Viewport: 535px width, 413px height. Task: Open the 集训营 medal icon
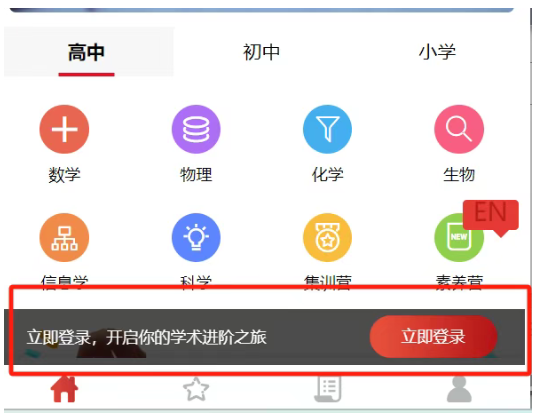coord(327,238)
